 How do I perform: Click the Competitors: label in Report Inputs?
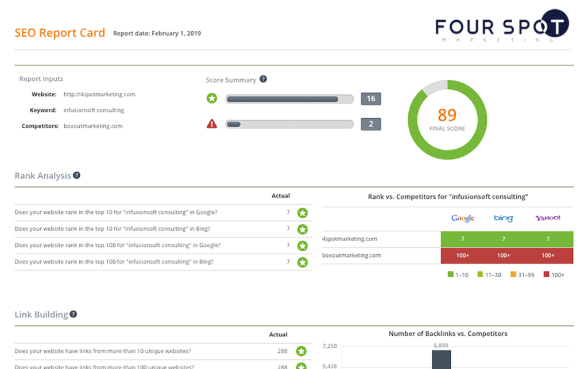(x=40, y=126)
